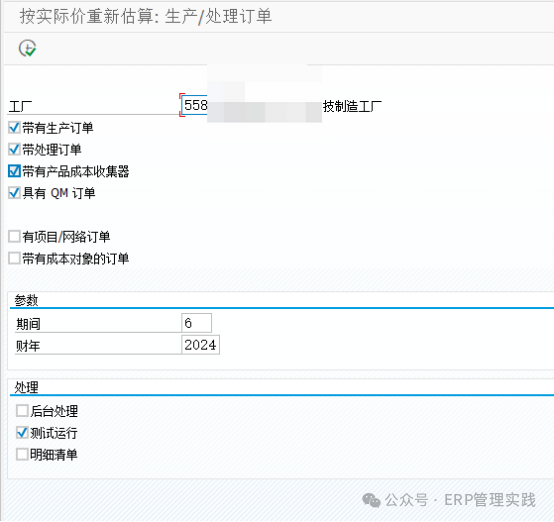The width and height of the screenshot is (554, 522).
Task: Enable the 后台处理 checkbox
Action: click(x=22, y=411)
